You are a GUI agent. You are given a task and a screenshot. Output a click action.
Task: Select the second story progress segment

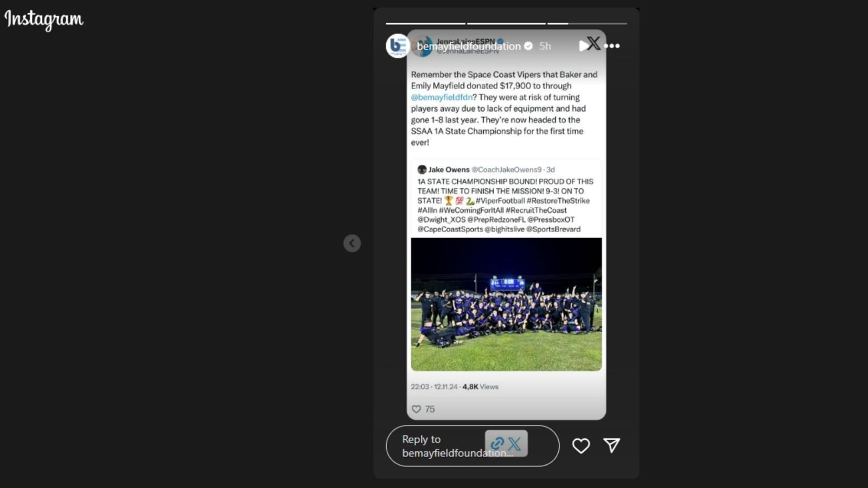pos(506,23)
